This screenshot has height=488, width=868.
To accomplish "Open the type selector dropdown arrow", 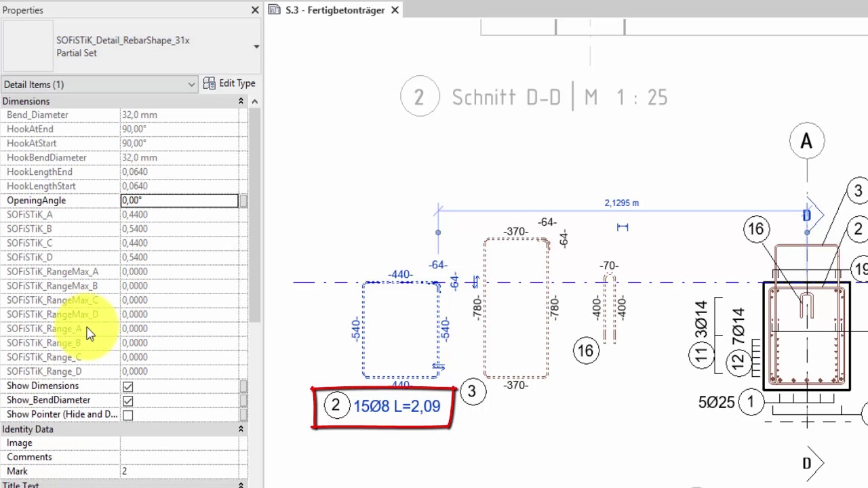I will [256, 47].
